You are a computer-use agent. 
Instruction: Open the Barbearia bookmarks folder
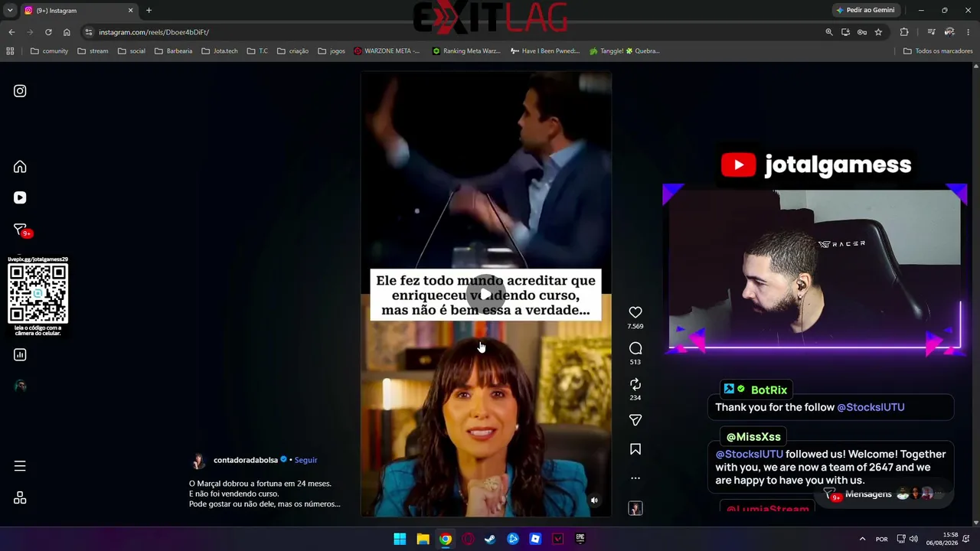pos(174,51)
